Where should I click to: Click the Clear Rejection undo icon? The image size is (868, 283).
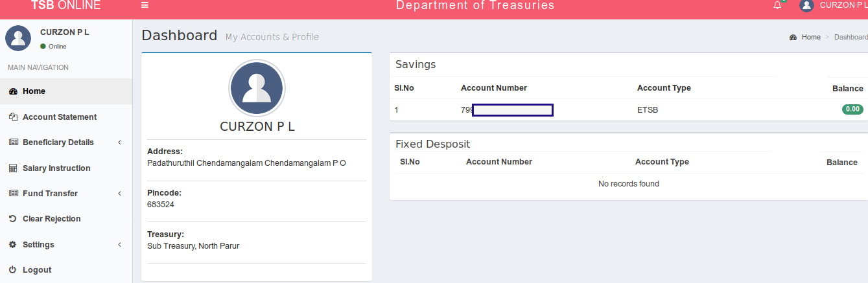tap(12, 219)
